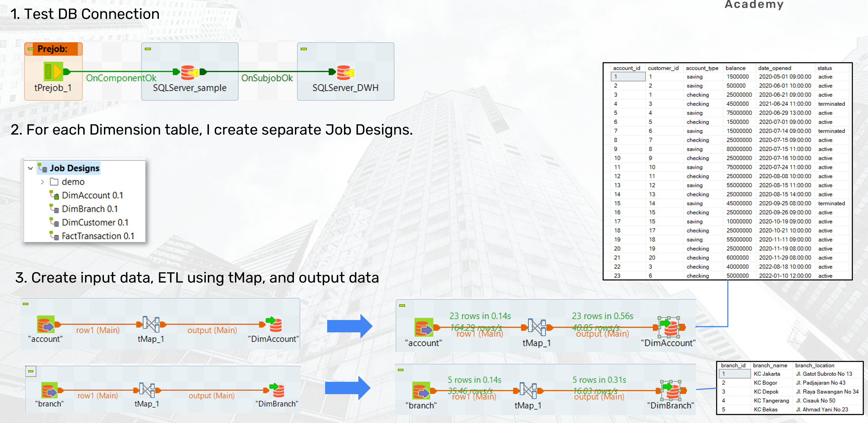Viewport: 868px width, 423px height.
Task: Select the demo folder icon
Action: [54, 182]
